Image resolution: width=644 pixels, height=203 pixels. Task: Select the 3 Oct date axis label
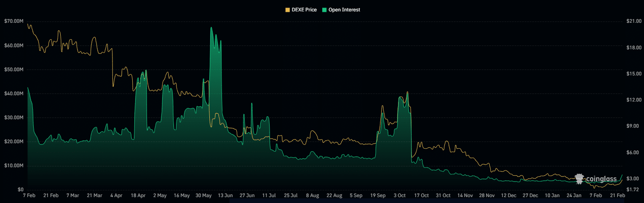click(400, 196)
